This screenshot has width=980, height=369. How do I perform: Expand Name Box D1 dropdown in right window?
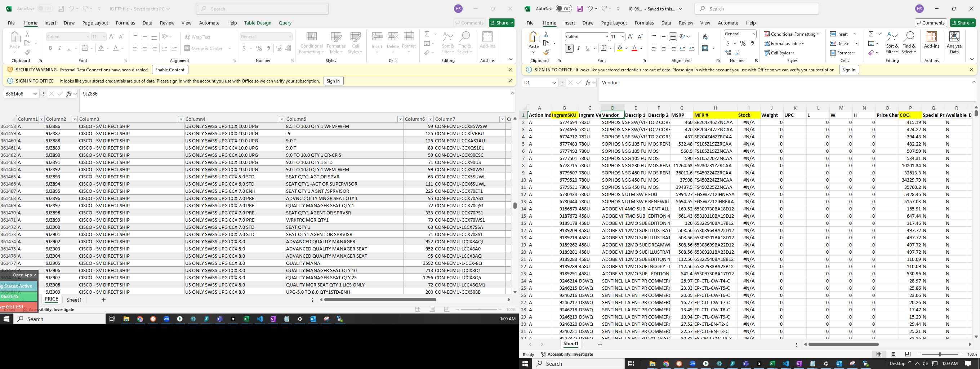[554, 83]
